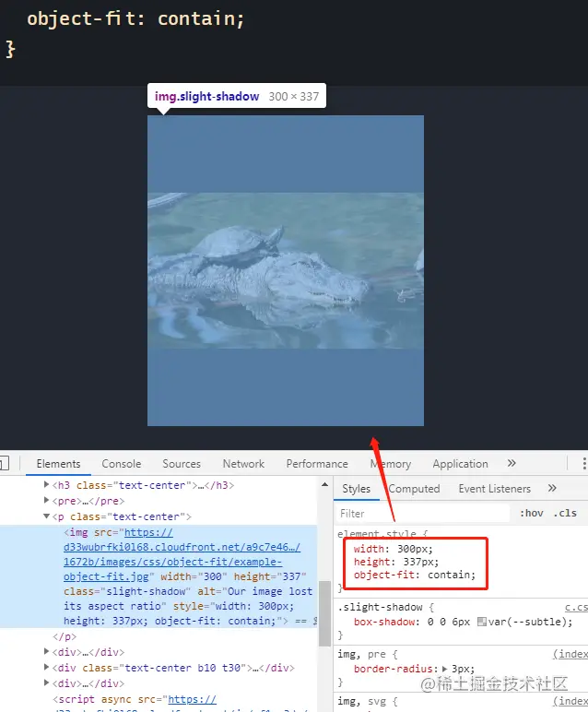Viewport: 588px width, 712px height.
Task: Click the Filter styles input field
Action: tap(422, 514)
